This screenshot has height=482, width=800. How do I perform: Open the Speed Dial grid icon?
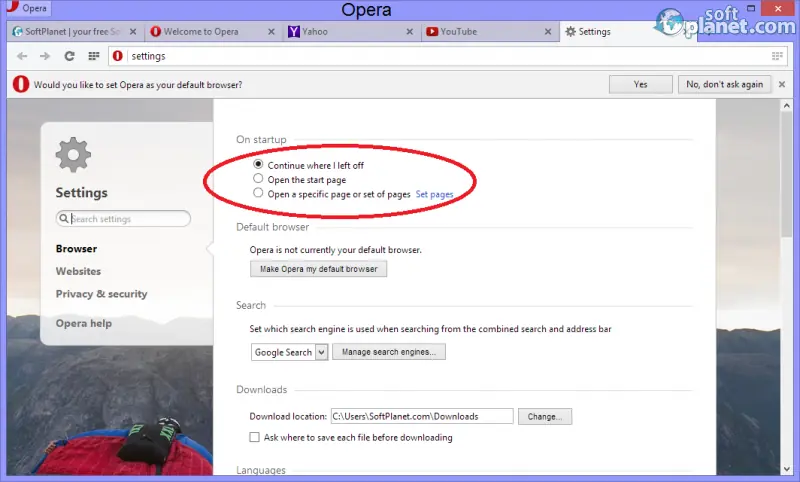pos(93,56)
